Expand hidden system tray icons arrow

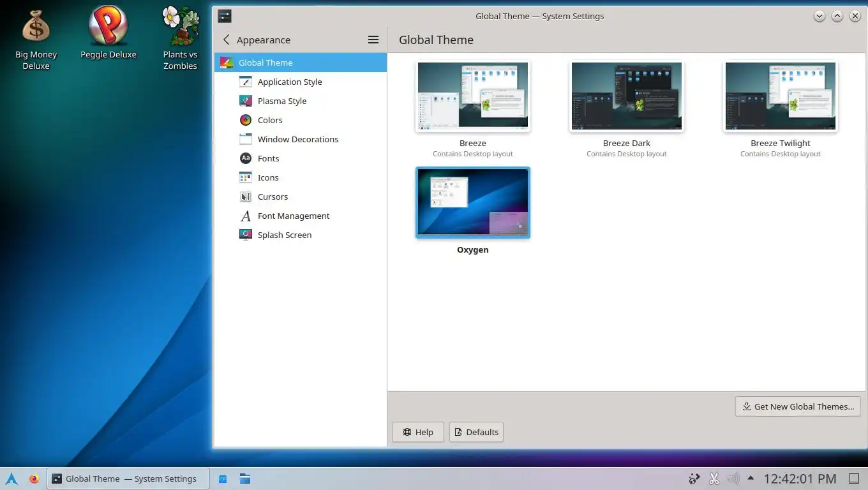coord(751,478)
